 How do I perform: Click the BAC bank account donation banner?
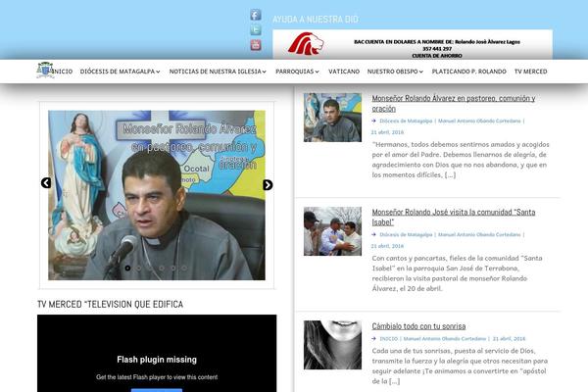coord(413,44)
